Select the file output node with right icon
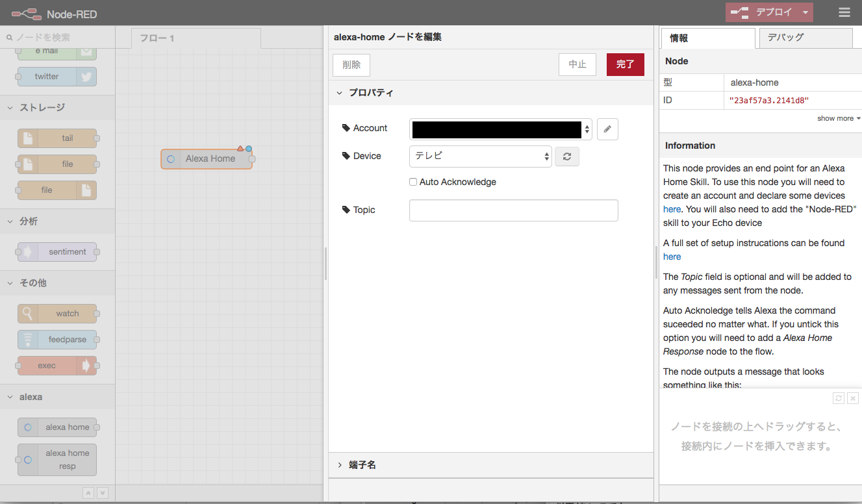This screenshot has width=862, height=504. (x=57, y=190)
